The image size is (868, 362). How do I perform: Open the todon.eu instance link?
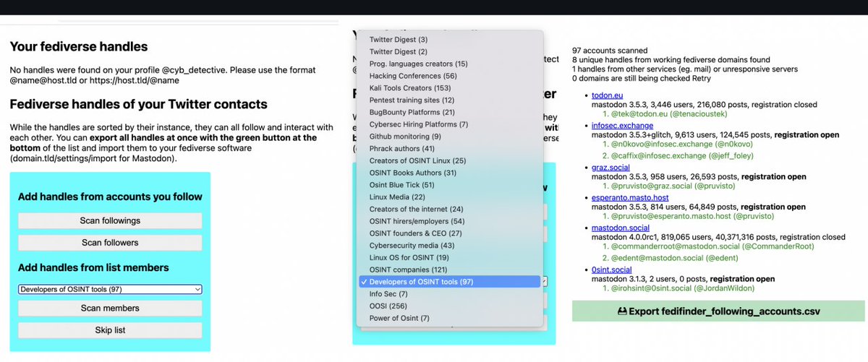click(x=608, y=95)
